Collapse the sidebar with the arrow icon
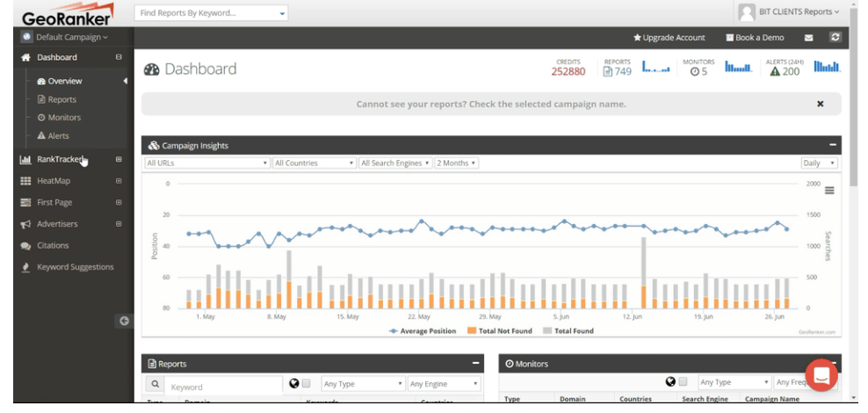868x413 pixels. 124,321
